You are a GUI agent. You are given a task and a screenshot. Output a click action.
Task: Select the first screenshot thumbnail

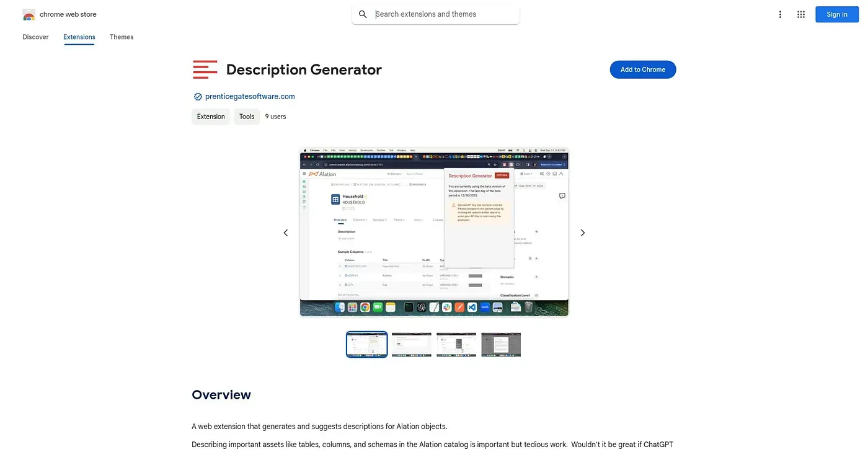[x=367, y=344]
